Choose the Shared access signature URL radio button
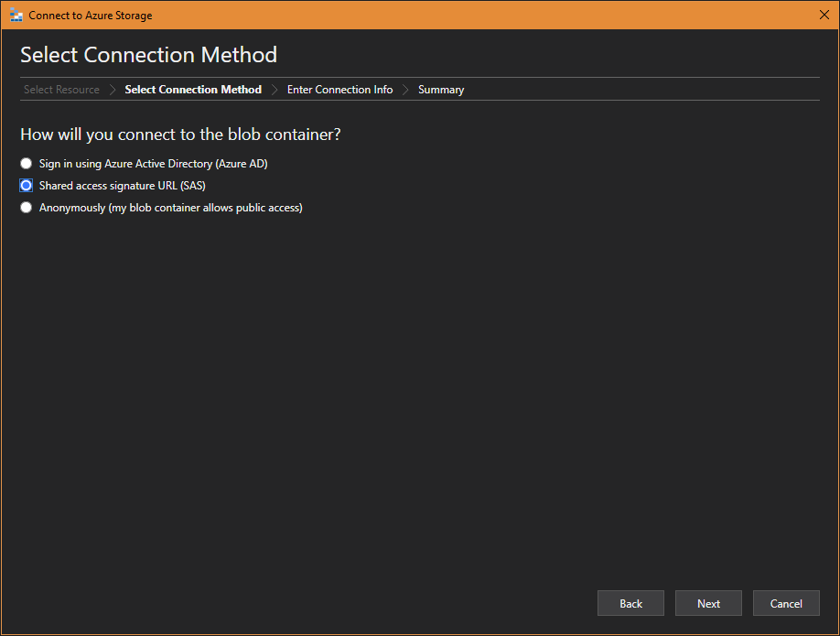The height and width of the screenshot is (636, 840). (26, 186)
